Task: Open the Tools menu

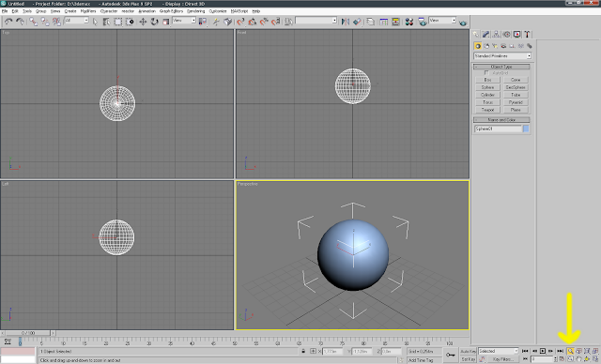Action: [x=27, y=11]
